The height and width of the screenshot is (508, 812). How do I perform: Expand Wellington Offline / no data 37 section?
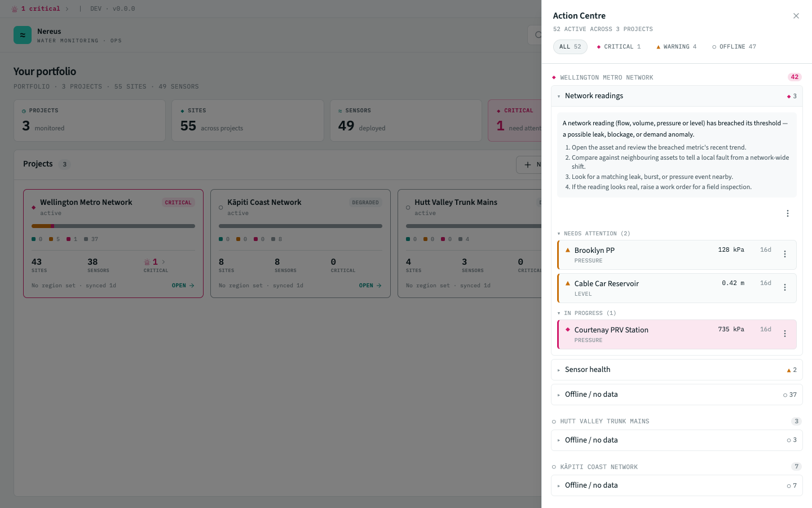click(x=677, y=395)
